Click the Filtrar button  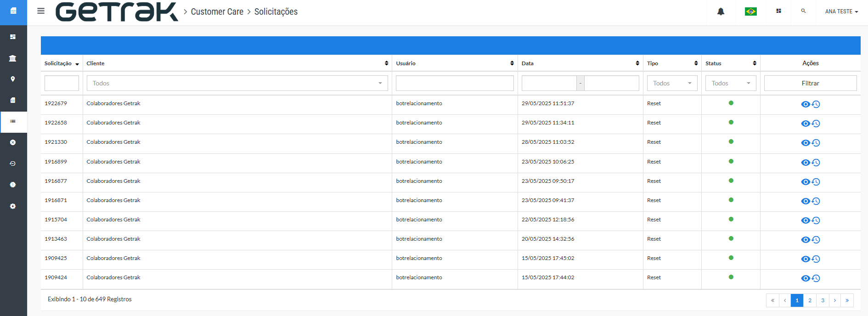[811, 83]
